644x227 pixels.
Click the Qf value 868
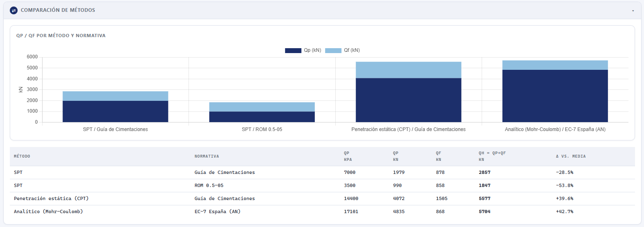pos(440,211)
